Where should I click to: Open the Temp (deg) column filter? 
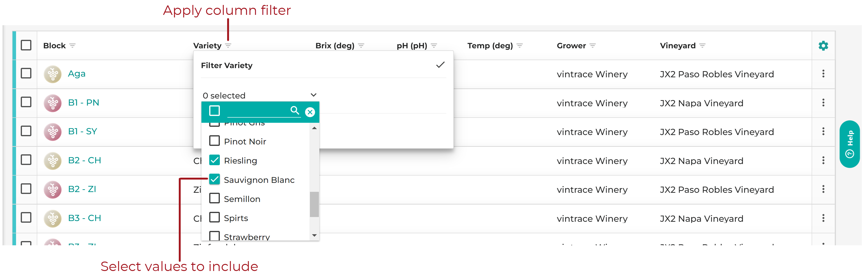520,46
